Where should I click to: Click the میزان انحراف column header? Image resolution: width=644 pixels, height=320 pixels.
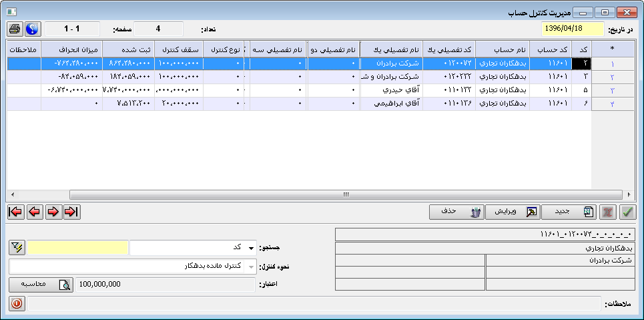pos(71,50)
